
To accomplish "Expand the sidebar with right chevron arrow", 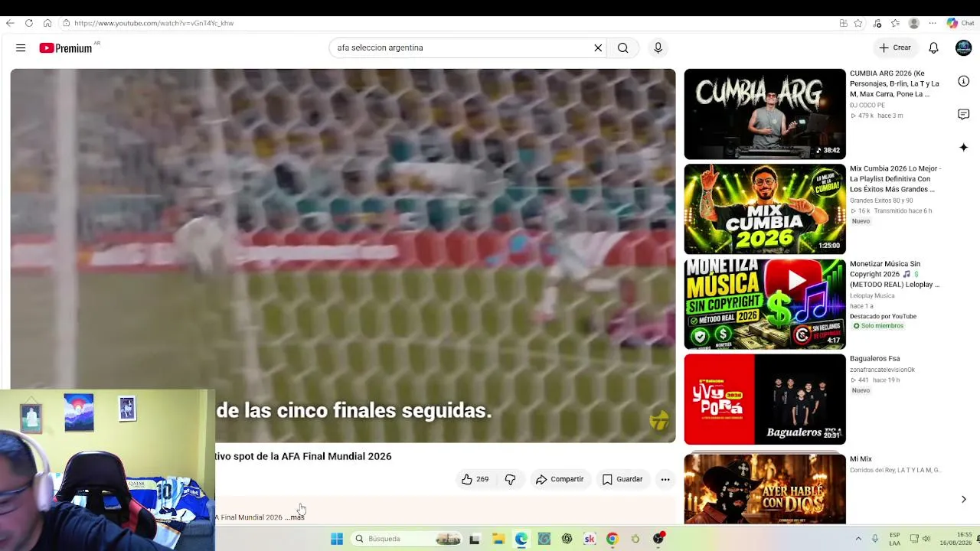I will click(963, 500).
